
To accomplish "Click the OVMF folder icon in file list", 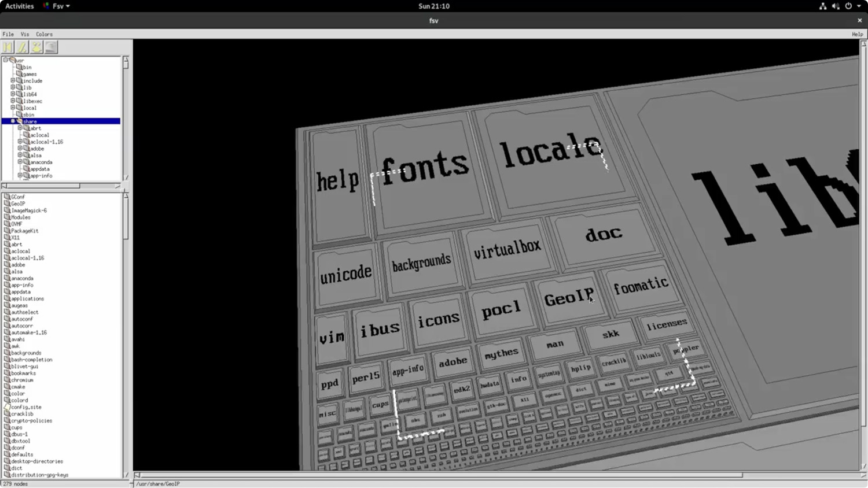I will pos(8,224).
